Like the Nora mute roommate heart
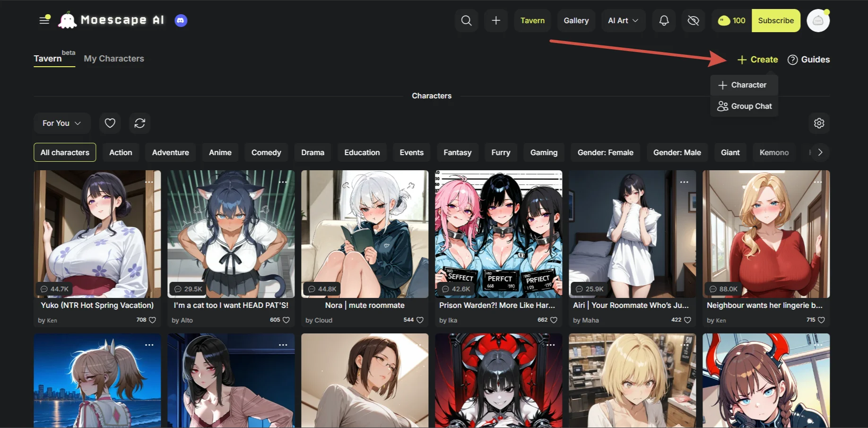868x428 pixels. click(x=420, y=320)
